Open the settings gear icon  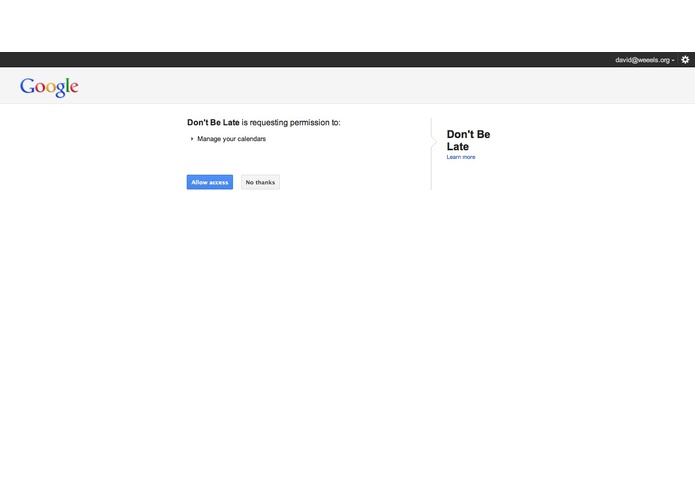pos(685,59)
